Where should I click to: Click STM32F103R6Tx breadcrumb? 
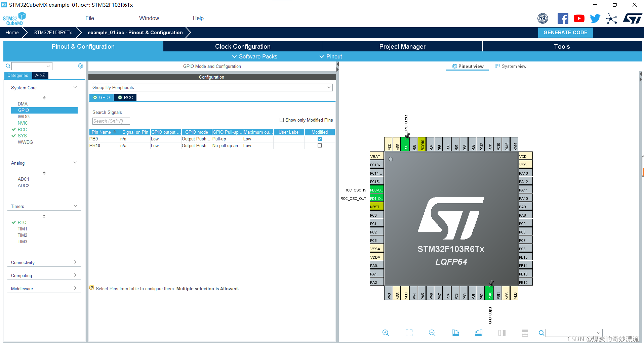tap(53, 33)
